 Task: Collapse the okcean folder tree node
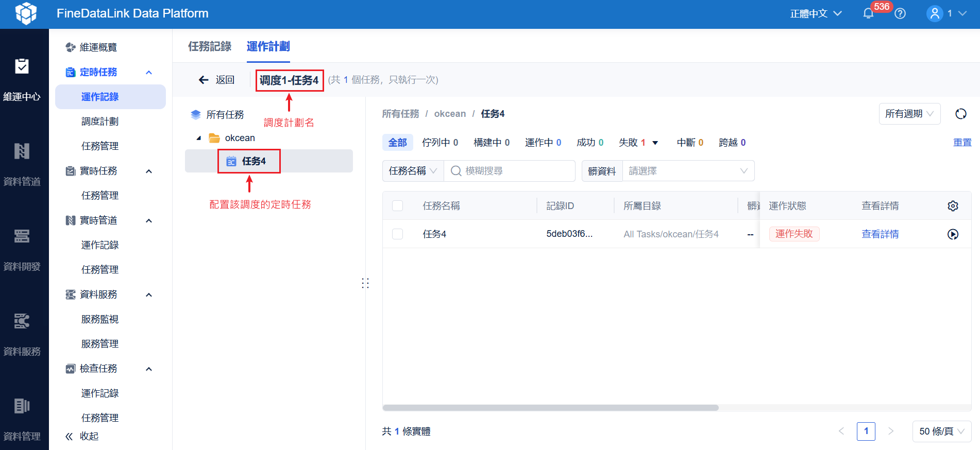(x=199, y=138)
